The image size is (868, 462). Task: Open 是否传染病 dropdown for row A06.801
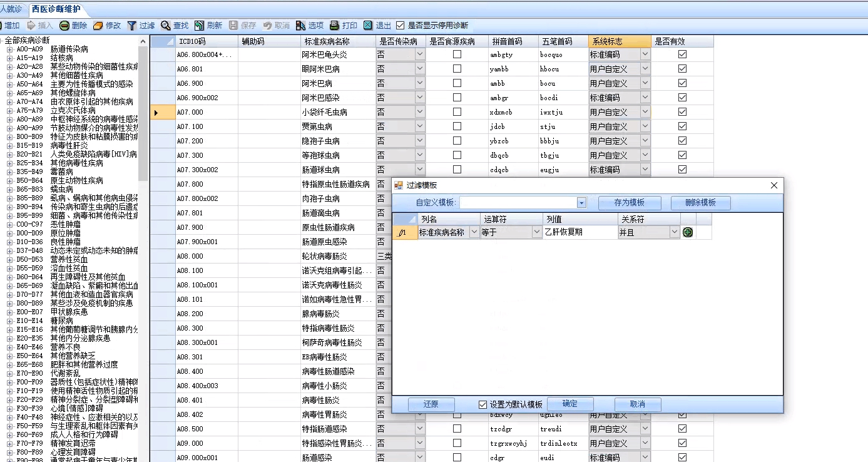tap(420, 69)
